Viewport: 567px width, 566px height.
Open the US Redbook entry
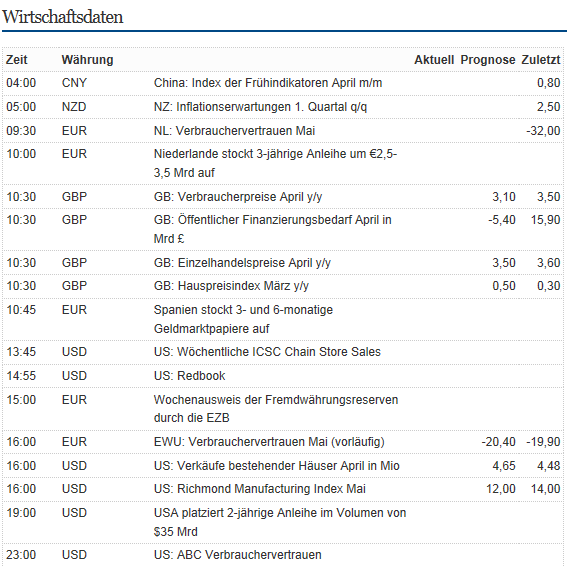tap(189, 376)
